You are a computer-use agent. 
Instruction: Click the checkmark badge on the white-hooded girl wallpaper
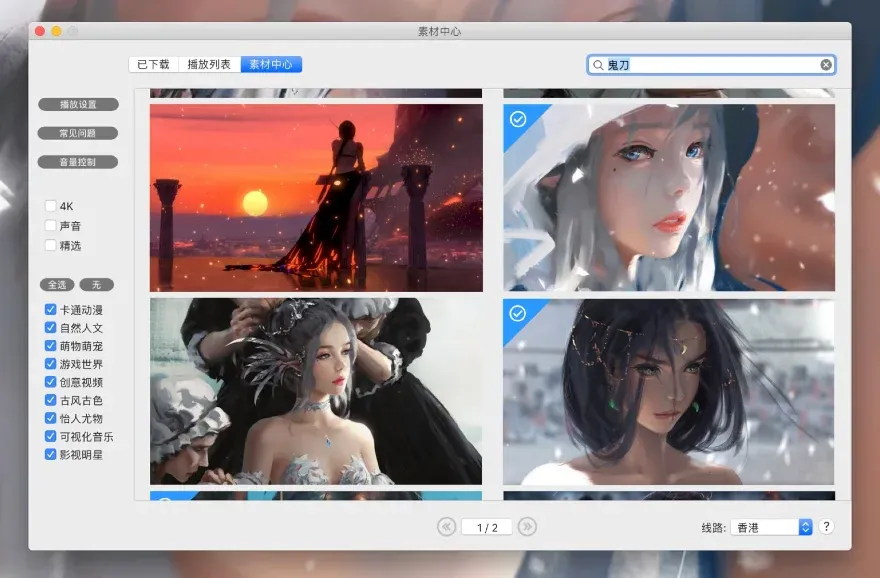pos(518,119)
